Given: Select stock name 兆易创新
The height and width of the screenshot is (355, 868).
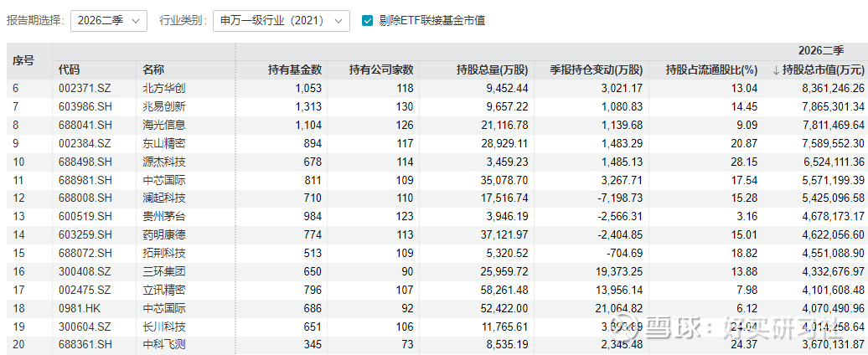Looking at the screenshot, I should 164,106.
